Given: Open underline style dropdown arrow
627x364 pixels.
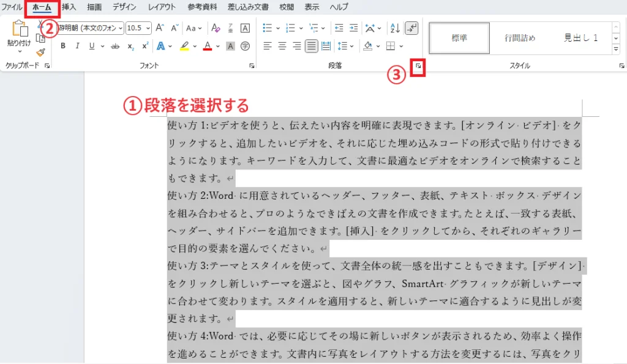Looking at the screenshot, I should (102, 46).
